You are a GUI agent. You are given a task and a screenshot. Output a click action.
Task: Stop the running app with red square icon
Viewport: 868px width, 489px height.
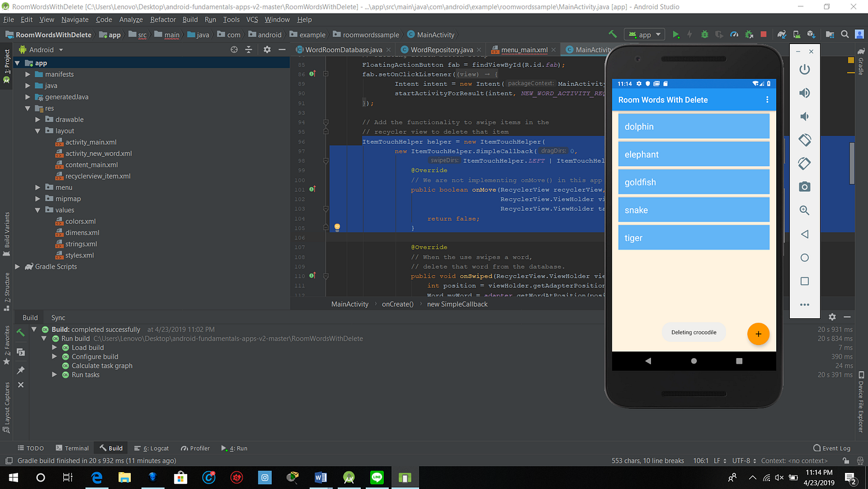click(x=763, y=34)
